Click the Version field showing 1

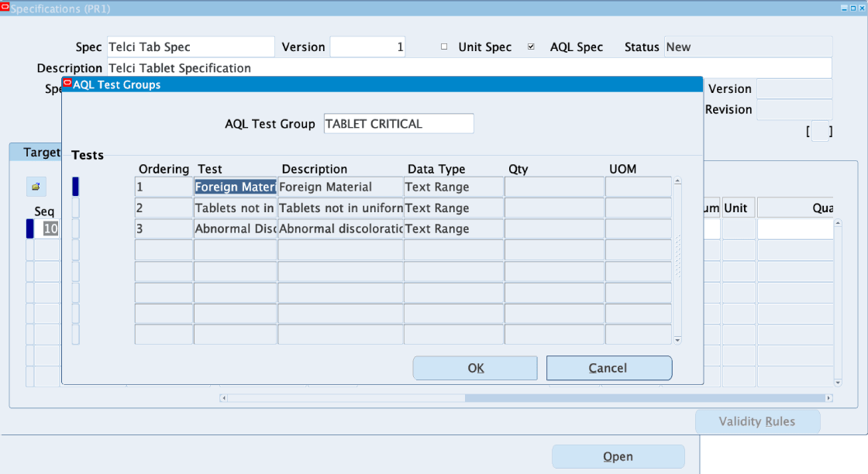click(x=367, y=47)
